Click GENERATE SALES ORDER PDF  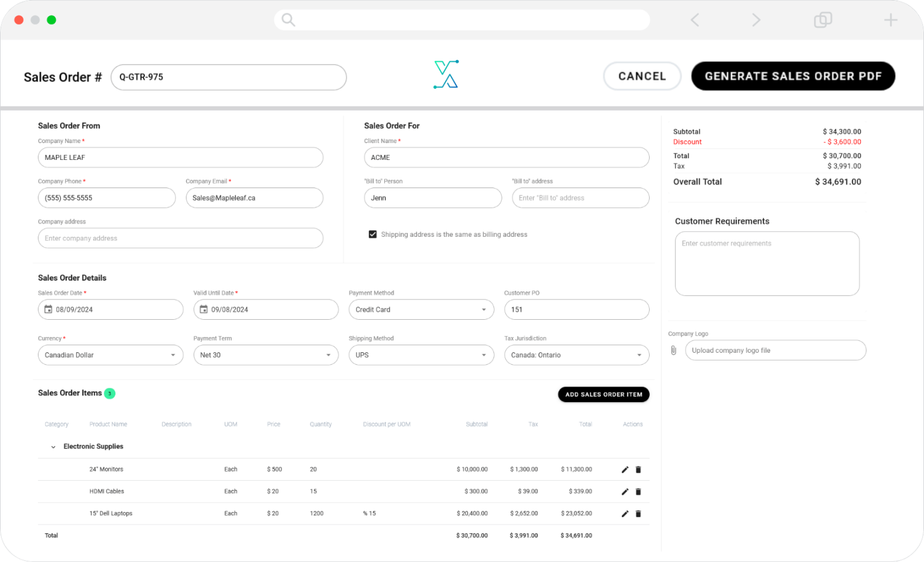pos(793,76)
